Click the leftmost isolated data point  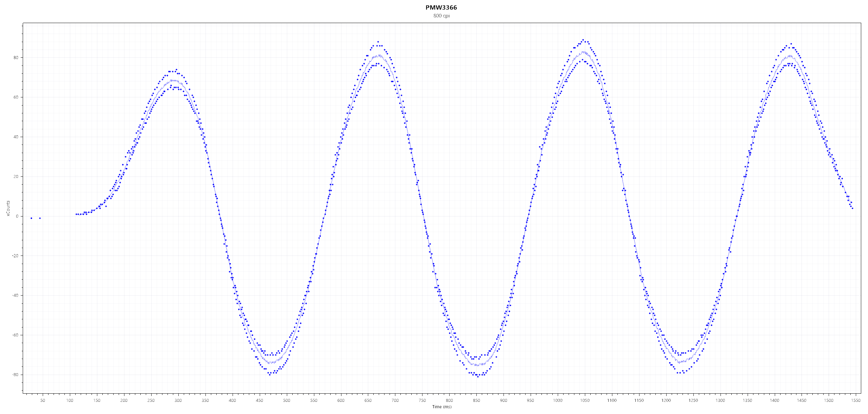pos(31,218)
